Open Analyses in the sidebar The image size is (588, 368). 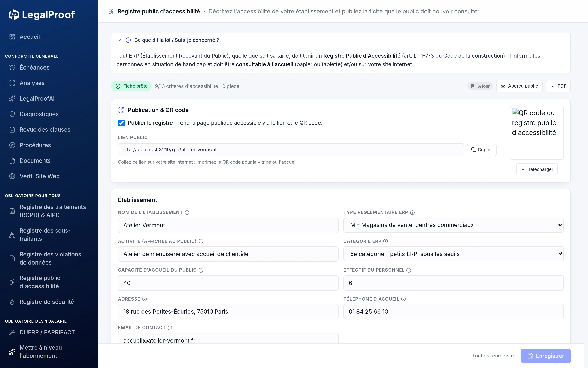pyautogui.click(x=49, y=83)
